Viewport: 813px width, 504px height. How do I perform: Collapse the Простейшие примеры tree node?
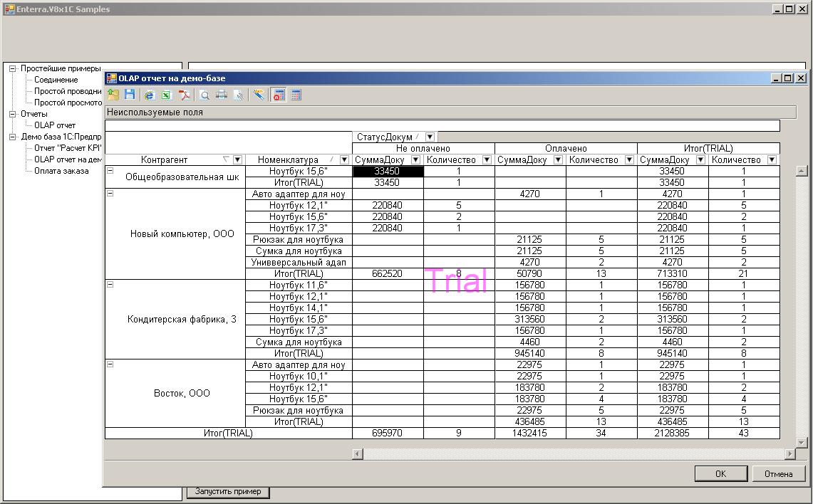(13, 68)
